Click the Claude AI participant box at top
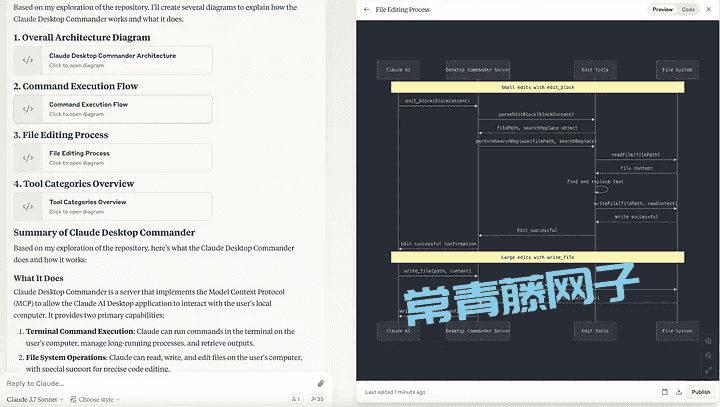This screenshot has height=407, width=720. pyautogui.click(x=398, y=70)
